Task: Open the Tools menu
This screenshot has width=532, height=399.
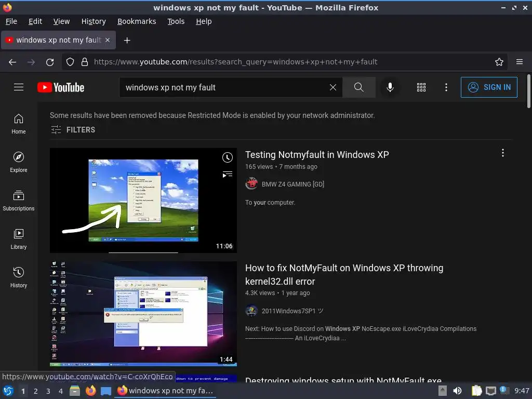Action: (176, 21)
